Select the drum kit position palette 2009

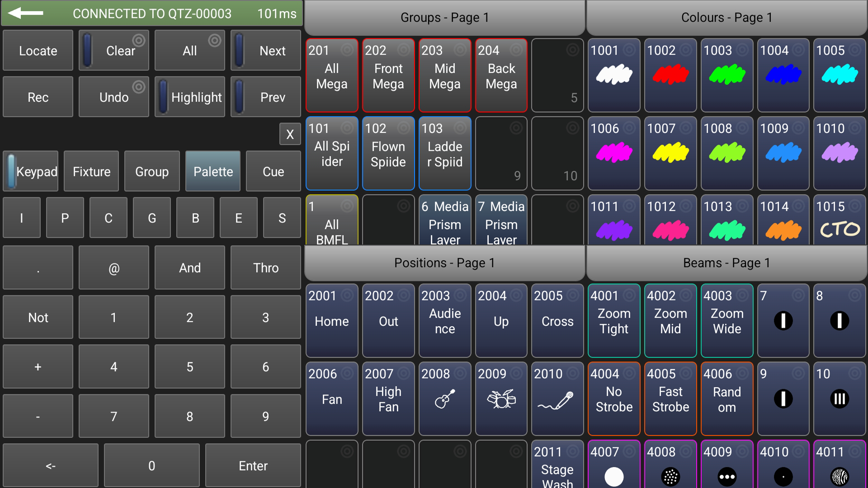[501, 398]
